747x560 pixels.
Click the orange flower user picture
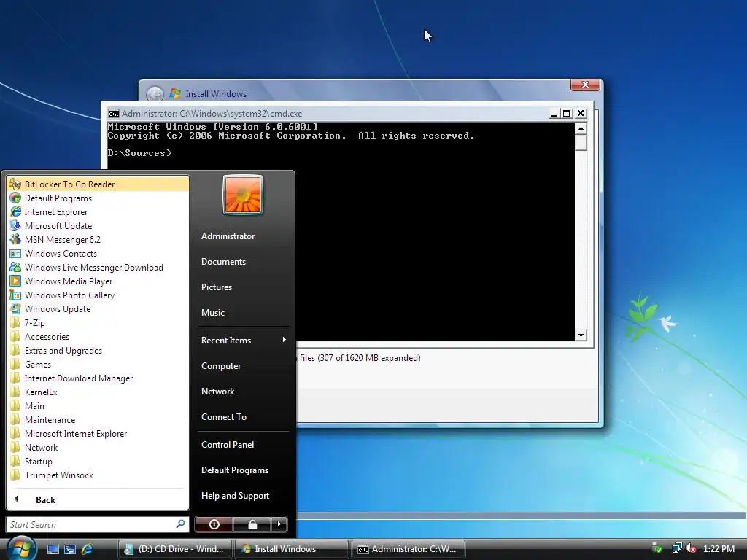(242, 195)
